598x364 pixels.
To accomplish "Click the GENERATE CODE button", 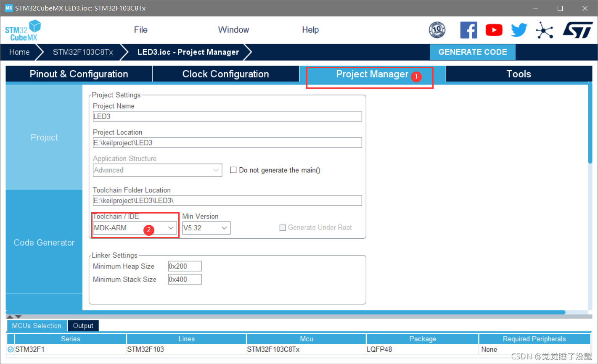I will [x=473, y=52].
